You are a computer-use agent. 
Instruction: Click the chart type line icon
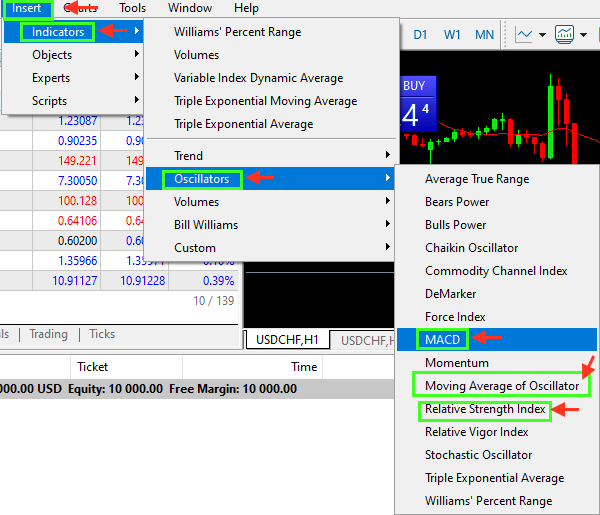(524, 35)
